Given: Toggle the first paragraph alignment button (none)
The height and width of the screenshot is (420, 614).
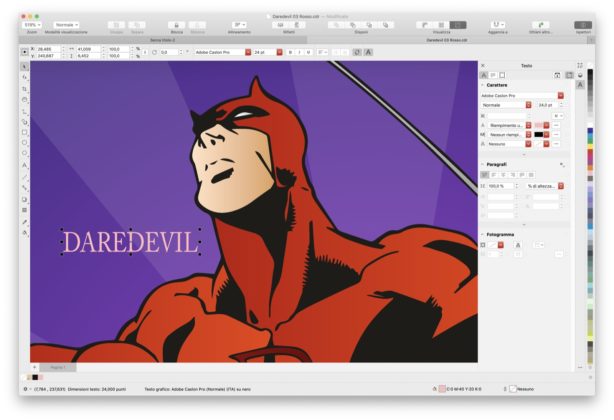Looking at the screenshot, I should pyautogui.click(x=485, y=175).
